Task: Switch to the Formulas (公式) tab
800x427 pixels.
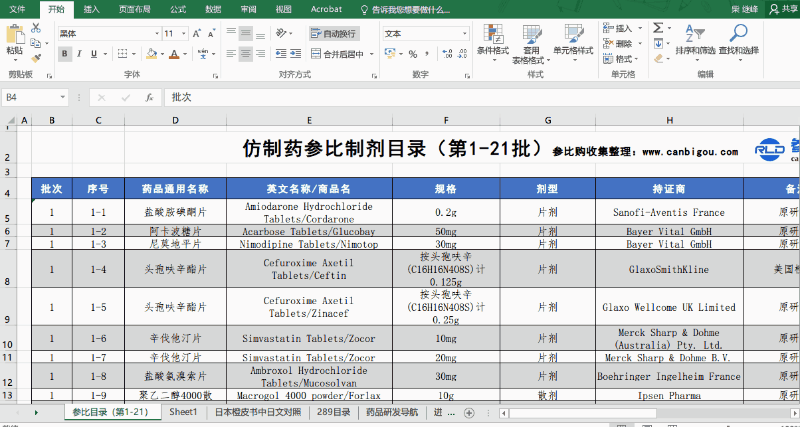Action: [178, 9]
